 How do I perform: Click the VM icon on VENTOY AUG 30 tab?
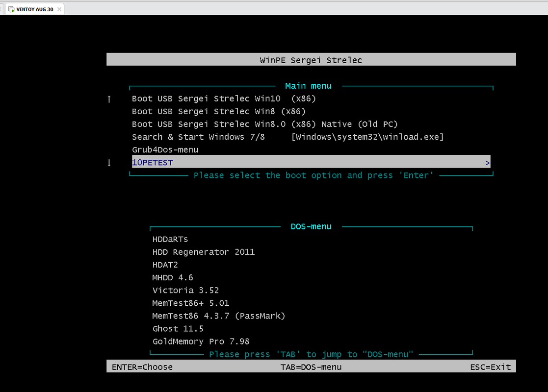tap(12, 9)
